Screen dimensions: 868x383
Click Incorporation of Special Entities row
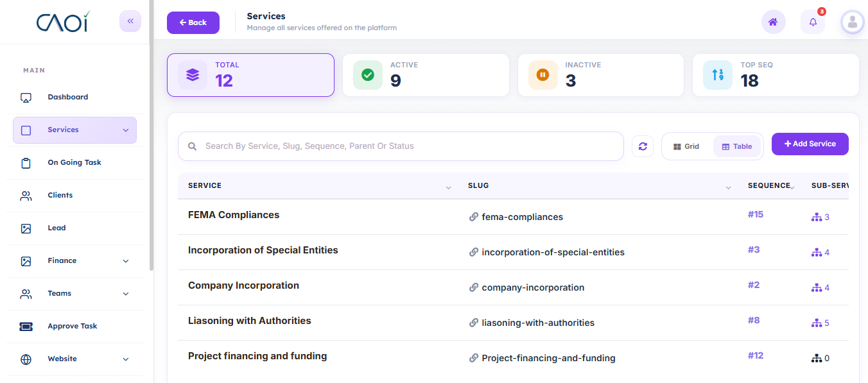(513, 252)
